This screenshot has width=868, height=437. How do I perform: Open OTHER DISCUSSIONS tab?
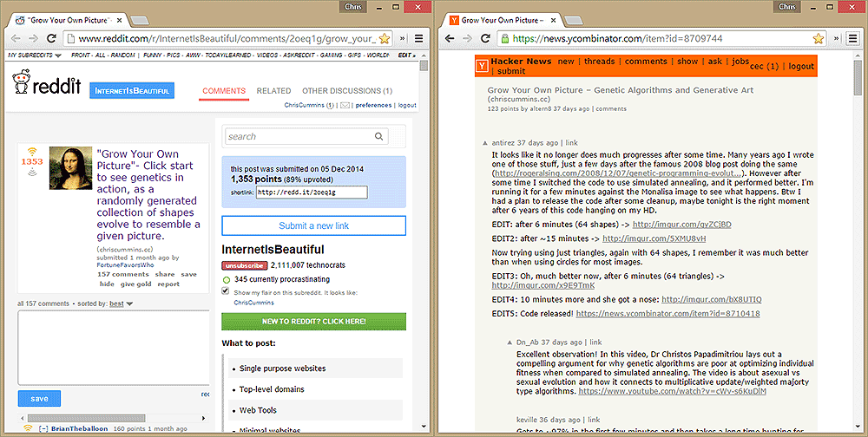tap(347, 91)
